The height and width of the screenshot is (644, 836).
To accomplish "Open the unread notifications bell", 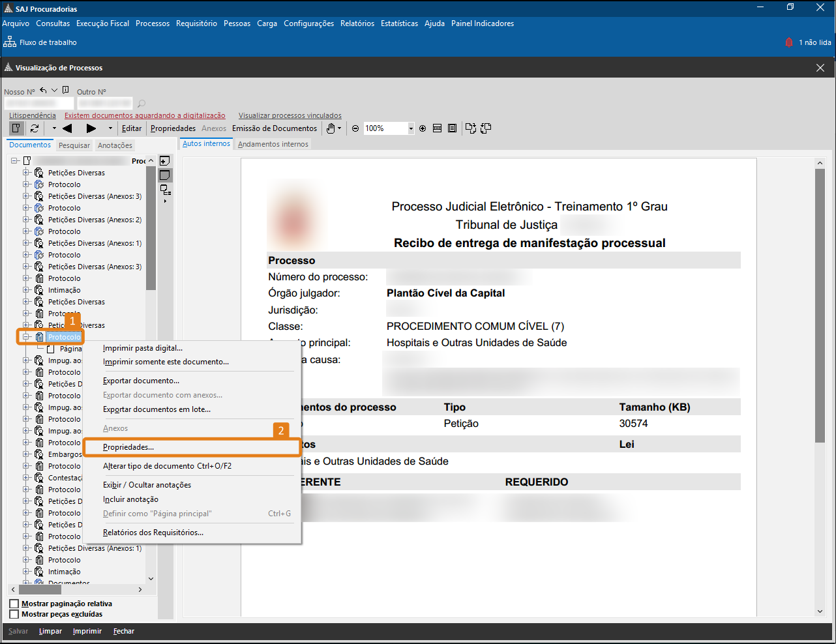I will click(x=789, y=42).
